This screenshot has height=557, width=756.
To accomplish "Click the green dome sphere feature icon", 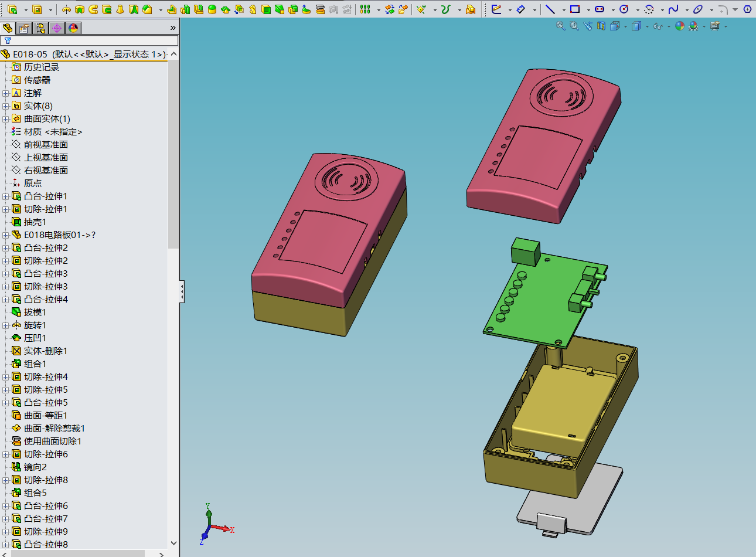I will pyautogui.click(x=212, y=9).
